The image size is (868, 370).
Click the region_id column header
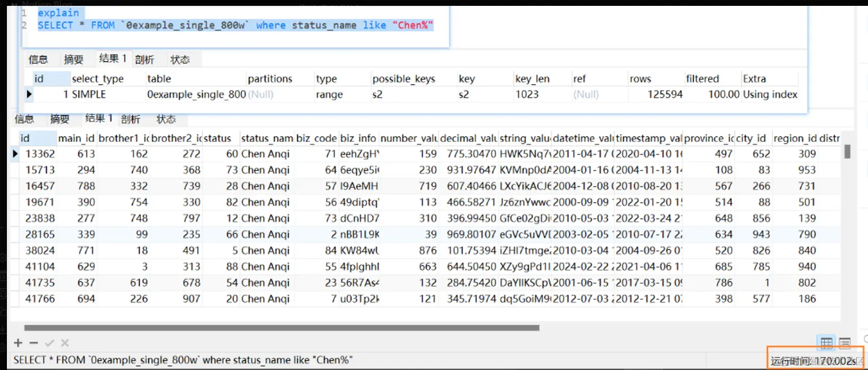795,138
